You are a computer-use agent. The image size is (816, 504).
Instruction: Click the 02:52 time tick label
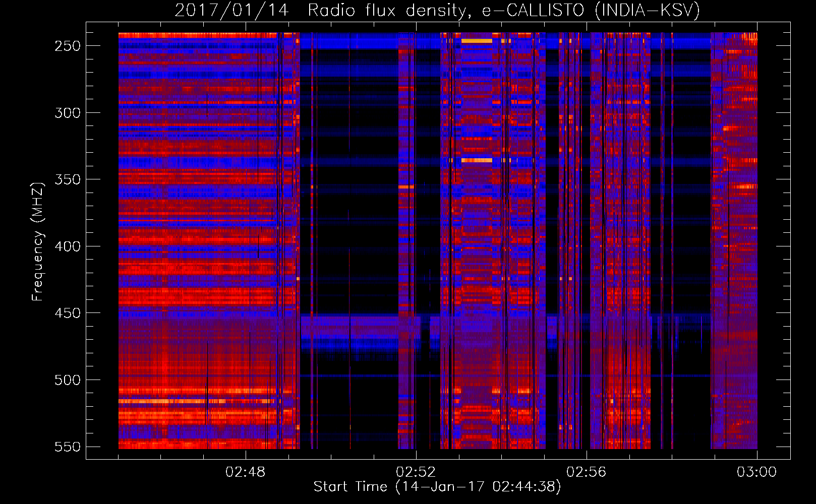416,472
